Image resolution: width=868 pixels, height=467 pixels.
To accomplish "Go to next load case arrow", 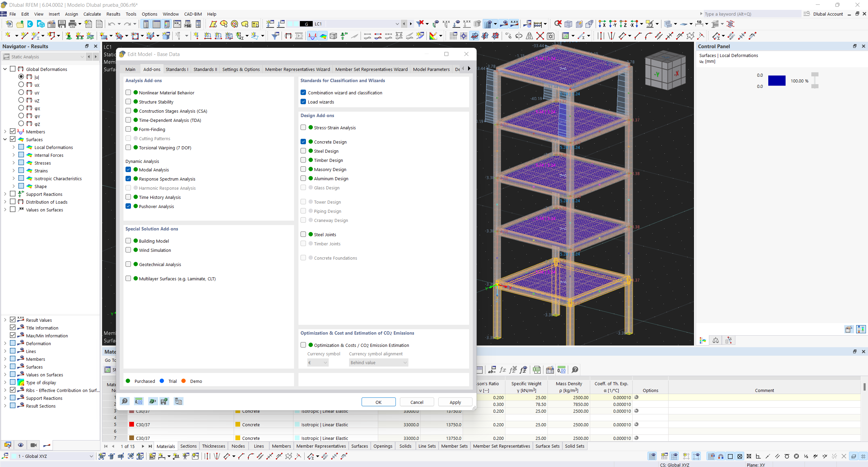I will [x=411, y=24].
